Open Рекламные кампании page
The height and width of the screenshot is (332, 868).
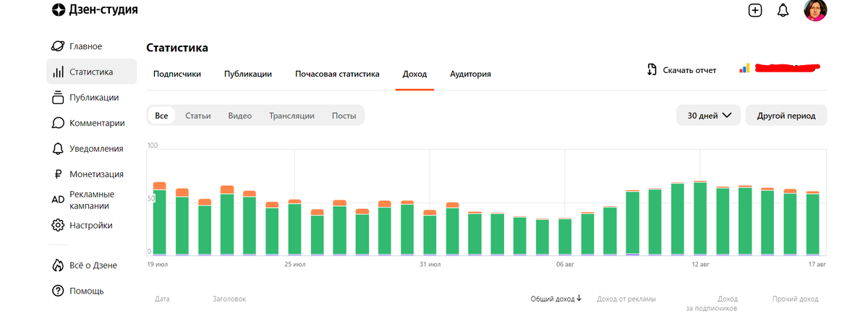(x=92, y=200)
